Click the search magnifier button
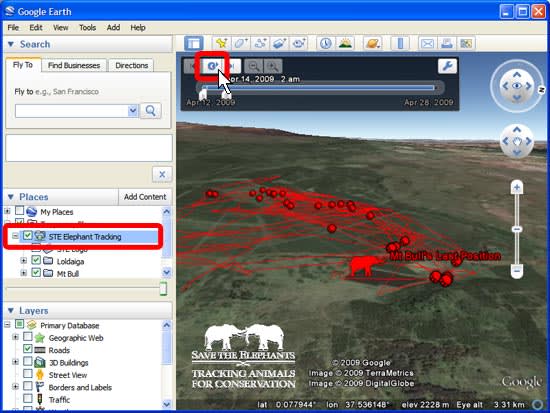The height and width of the screenshot is (413, 550). (x=150, y=111)
